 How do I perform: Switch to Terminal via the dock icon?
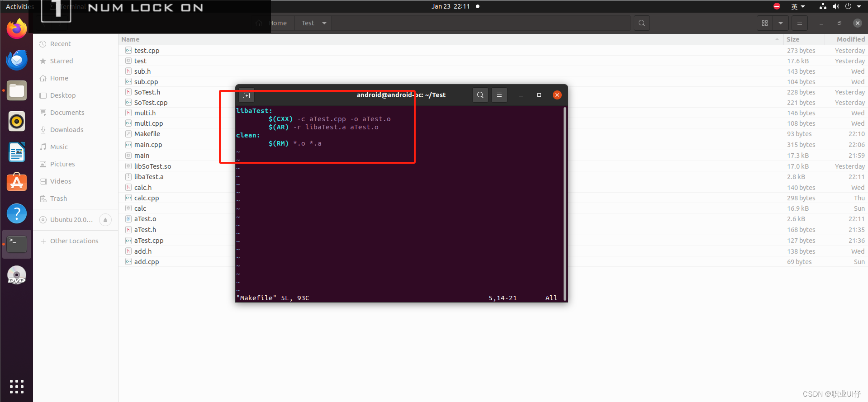[17, 244]
